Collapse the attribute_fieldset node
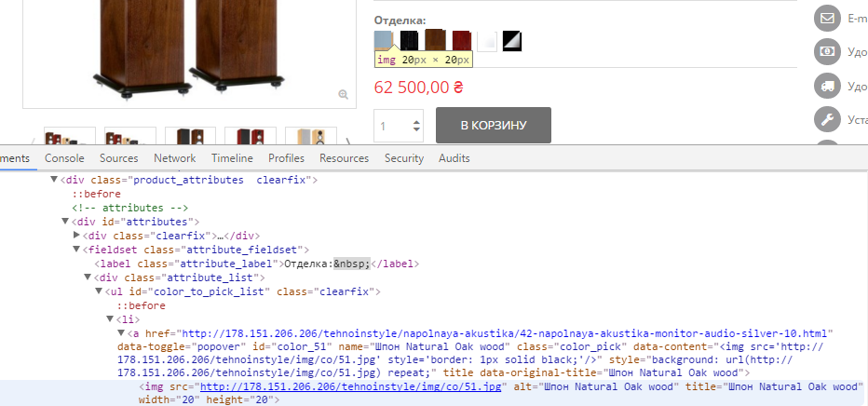868x406 pixels. [x=76, y=249]
